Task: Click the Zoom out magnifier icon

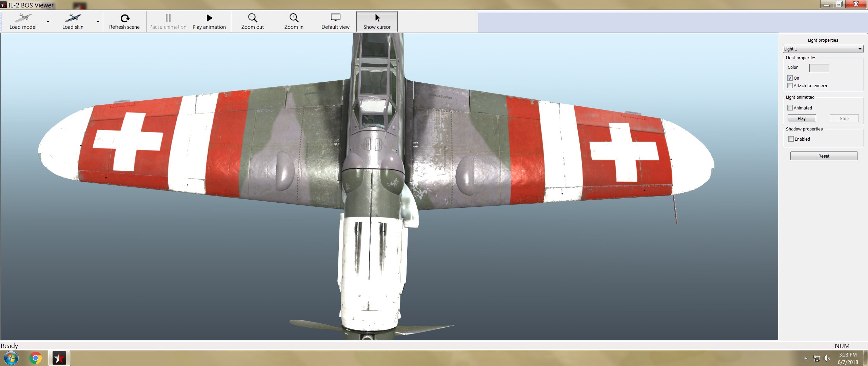Action: click(x=253, y=18)
